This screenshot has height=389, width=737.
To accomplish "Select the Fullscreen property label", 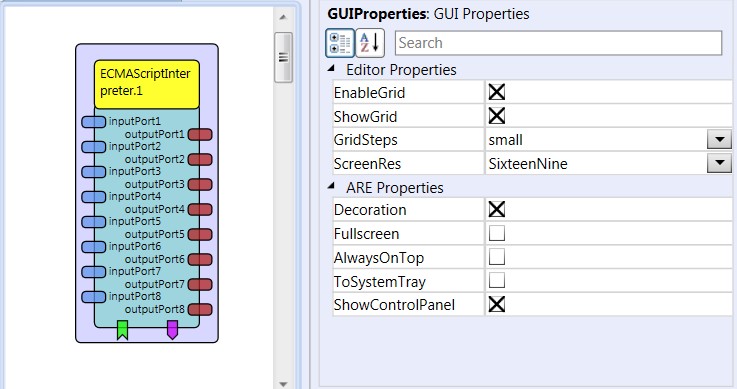I will [x=366, y=233].
